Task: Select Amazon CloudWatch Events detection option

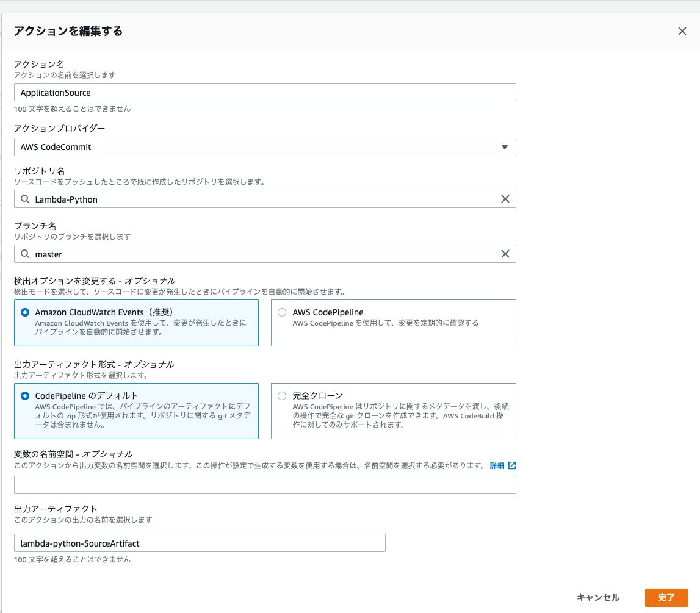Action: [x=136, y=323]
